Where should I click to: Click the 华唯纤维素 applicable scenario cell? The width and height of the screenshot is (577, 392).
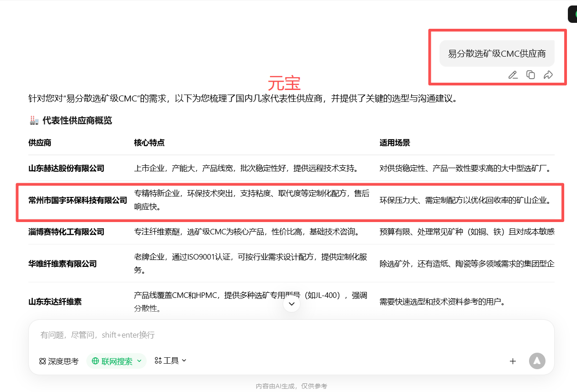467,264
